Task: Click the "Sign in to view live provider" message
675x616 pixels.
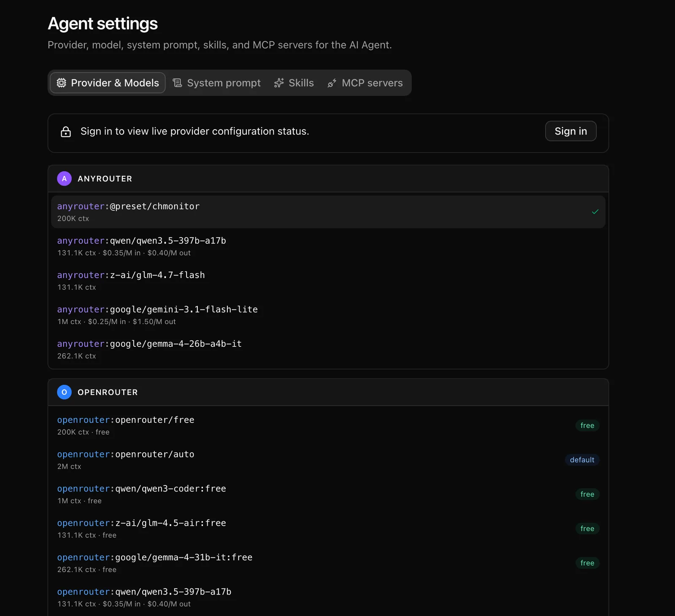Action: [x=195, y=131]
